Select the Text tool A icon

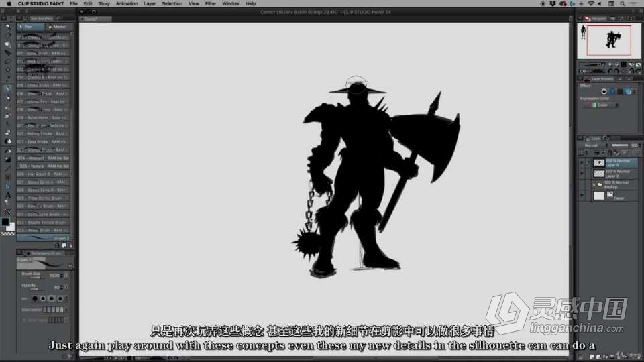pos(7,195)
